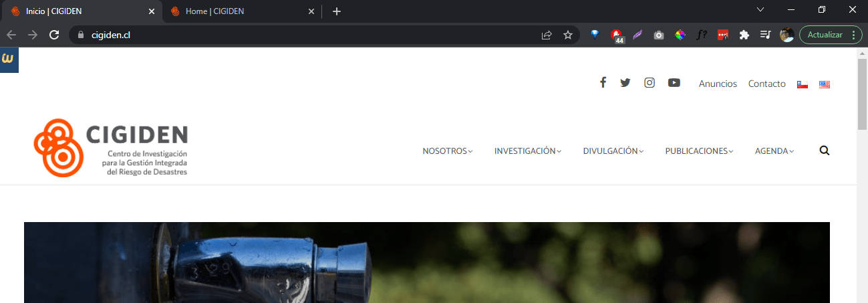Click the browser forward arrow
The width and height of the screenshot is (868, 303).
click(x=33, y=35)
